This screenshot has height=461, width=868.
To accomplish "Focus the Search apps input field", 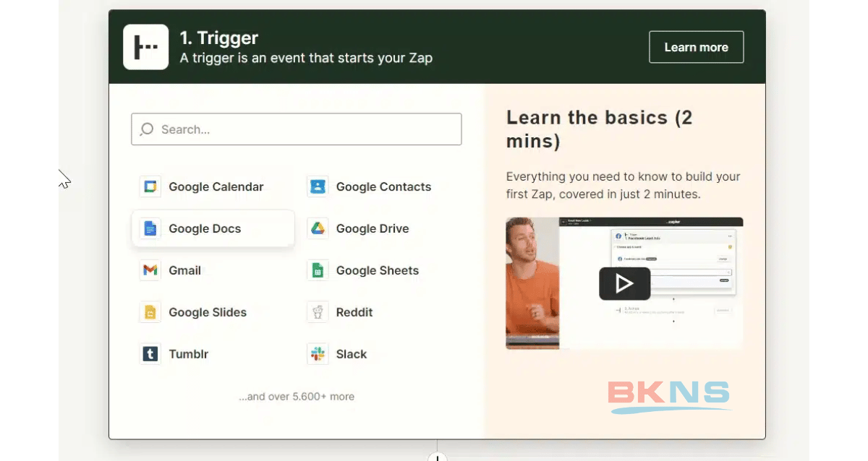I will 304,129.
